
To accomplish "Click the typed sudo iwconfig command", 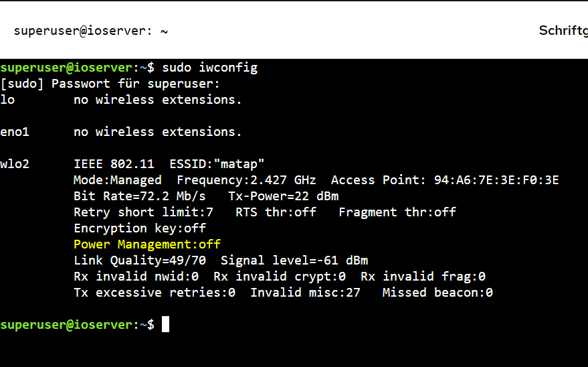I will [x=209, y=68].
